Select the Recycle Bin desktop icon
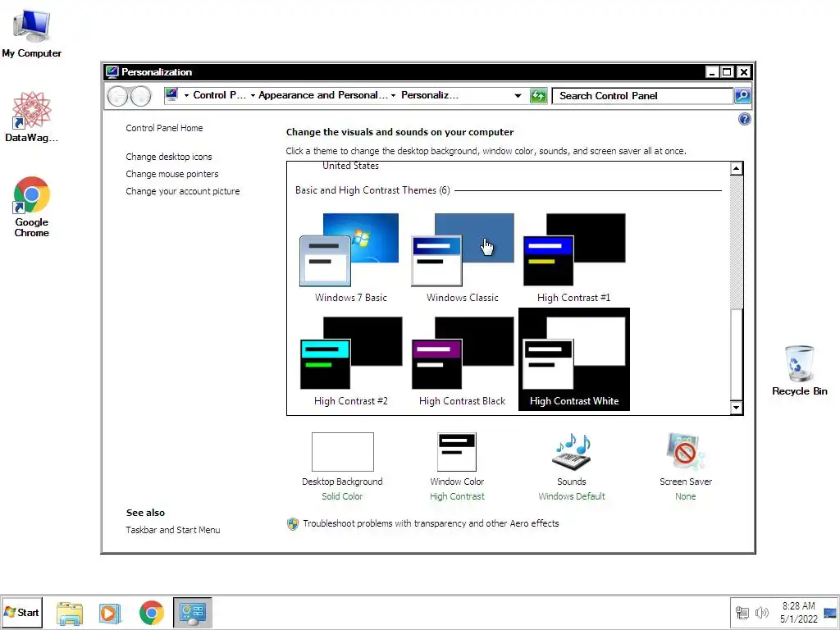Viewport: 840px width, 630px height. pyautogui.click(x=799, y=371)
